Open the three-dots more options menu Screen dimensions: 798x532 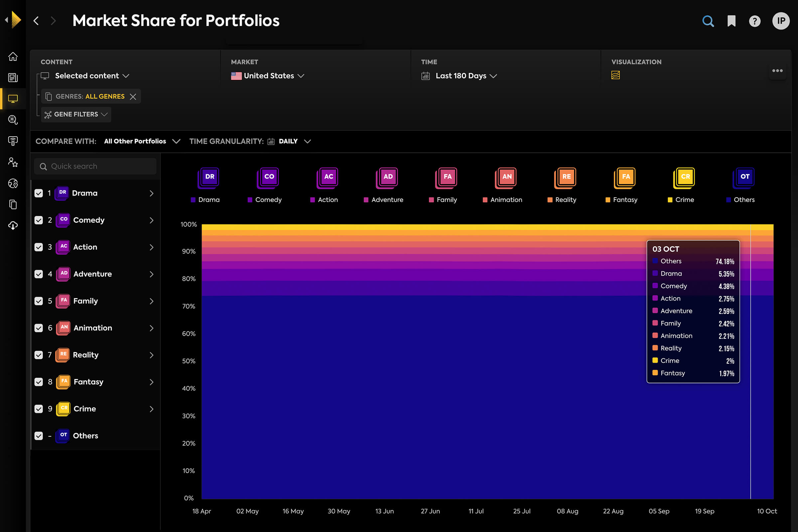pos(777,70)
